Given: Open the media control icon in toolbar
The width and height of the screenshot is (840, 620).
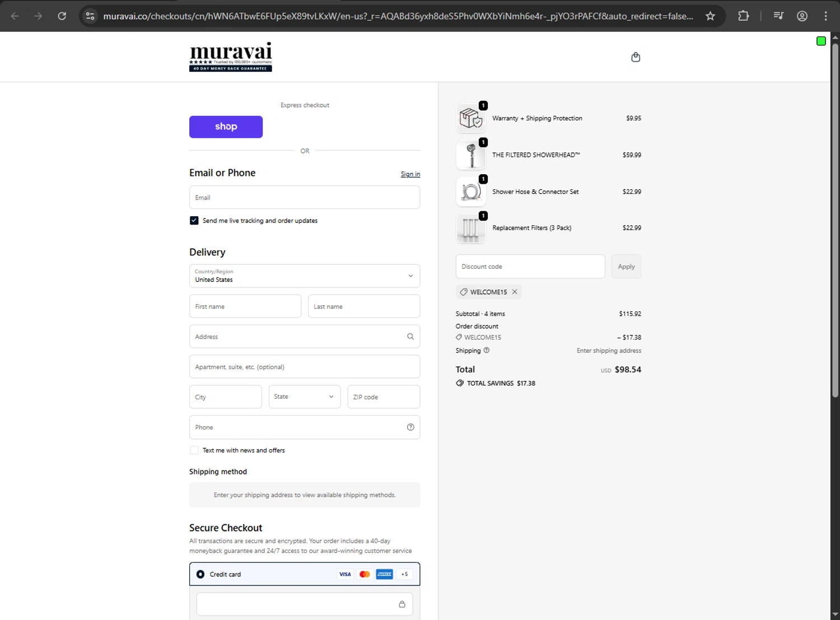Looking at the screenshot, I should [x=778, y=16].
